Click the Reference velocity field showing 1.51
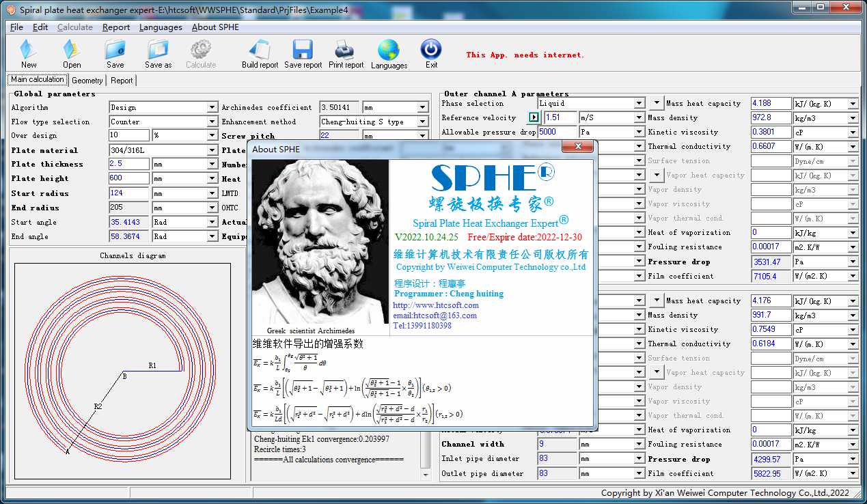The image size is (867, 504). tap(560, 117)
